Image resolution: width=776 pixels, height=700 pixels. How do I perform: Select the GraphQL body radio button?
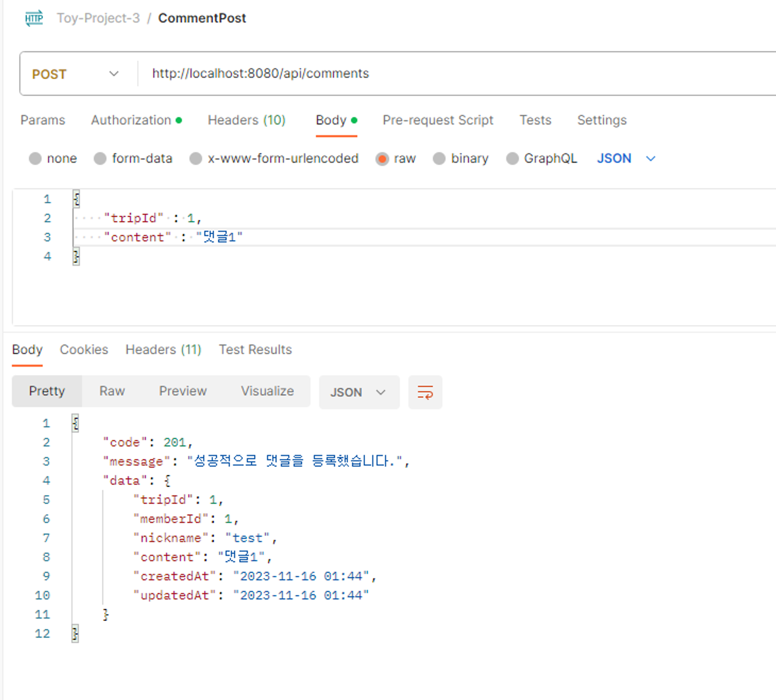[x=512, y=159]
